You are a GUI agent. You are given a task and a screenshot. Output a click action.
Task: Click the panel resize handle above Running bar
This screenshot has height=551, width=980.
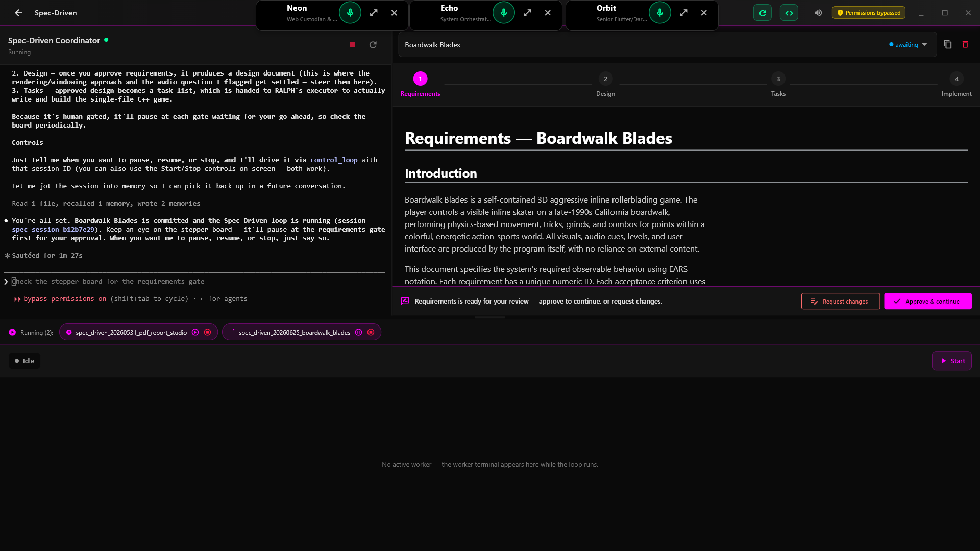tap(490, 317)
